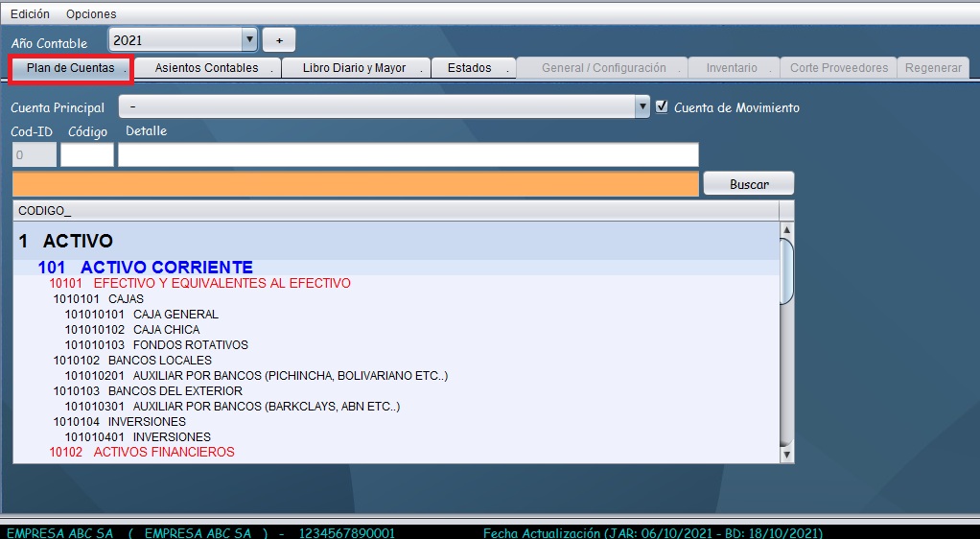
Task: Switch to Libro Diario y Mayor tab
Action: pyautogui.click(x=355, y=68)
